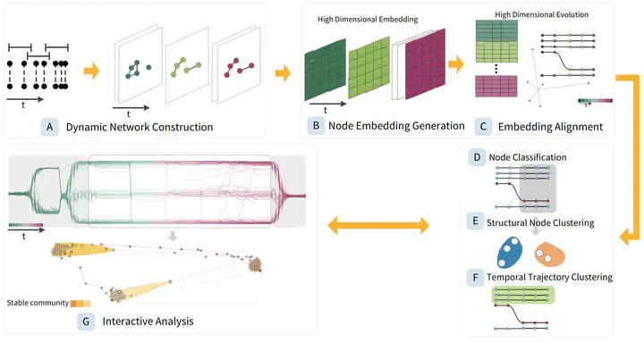Screen dimensions: 644x343
Task: Click the Stable community color legend swatches
Action: [80, 304]
